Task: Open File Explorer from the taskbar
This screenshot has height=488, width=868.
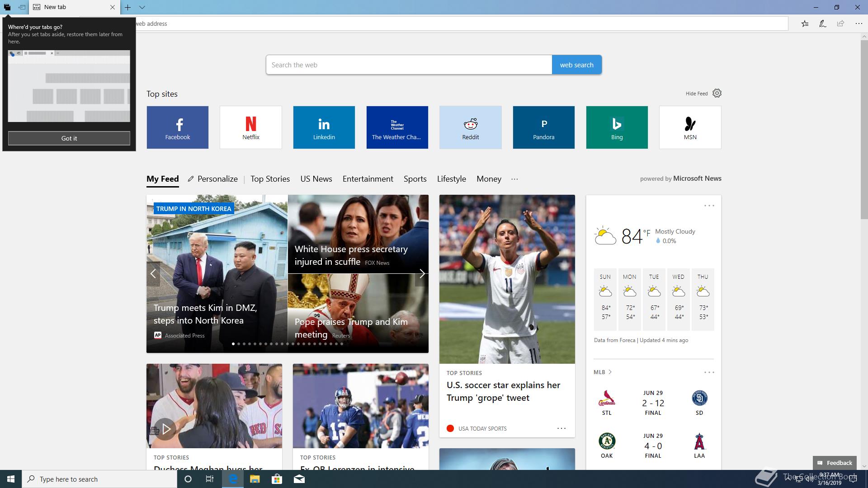Action: click(255, 479)
